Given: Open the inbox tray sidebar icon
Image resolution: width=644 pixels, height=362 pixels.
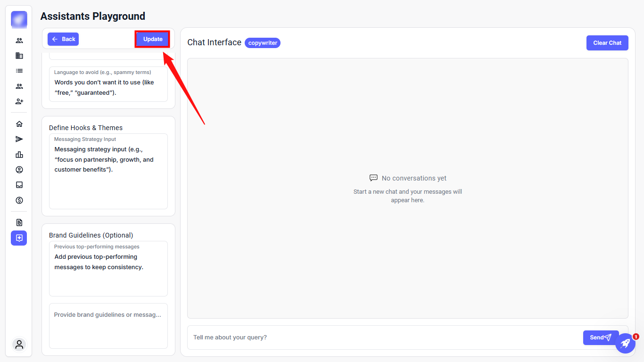Looking at the screenshot, I should (x=19, y=185).
